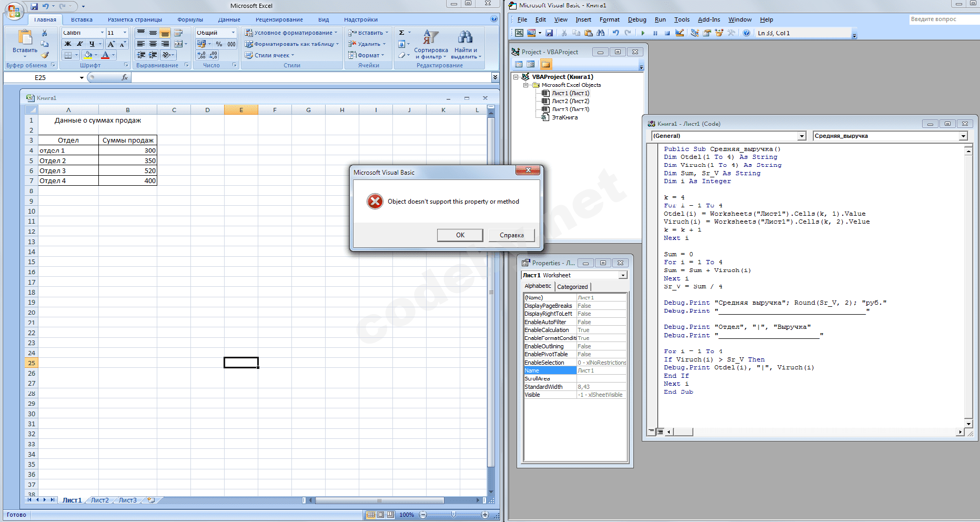Image resolution: width=980 pixels, height=522 pixels.
Task: Click the fill color paint bucket swatch
Action: tap(88, 55)
